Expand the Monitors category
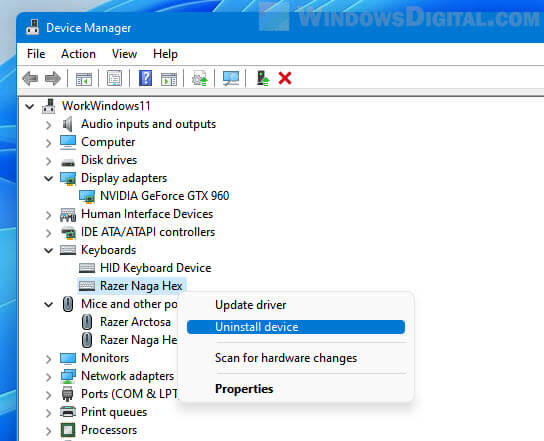Image resolution: width=544 pixels, height=441 pixels. click(49, 359)
